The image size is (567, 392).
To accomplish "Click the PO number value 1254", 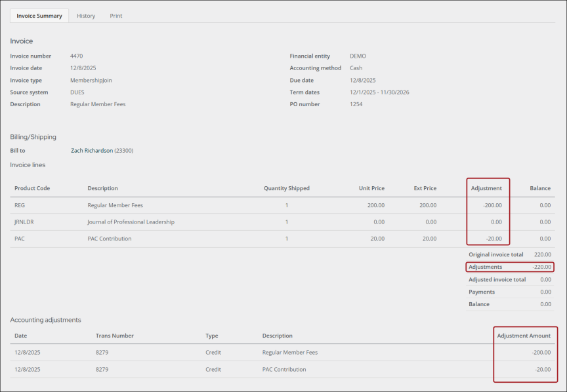I will coord(356,104).
